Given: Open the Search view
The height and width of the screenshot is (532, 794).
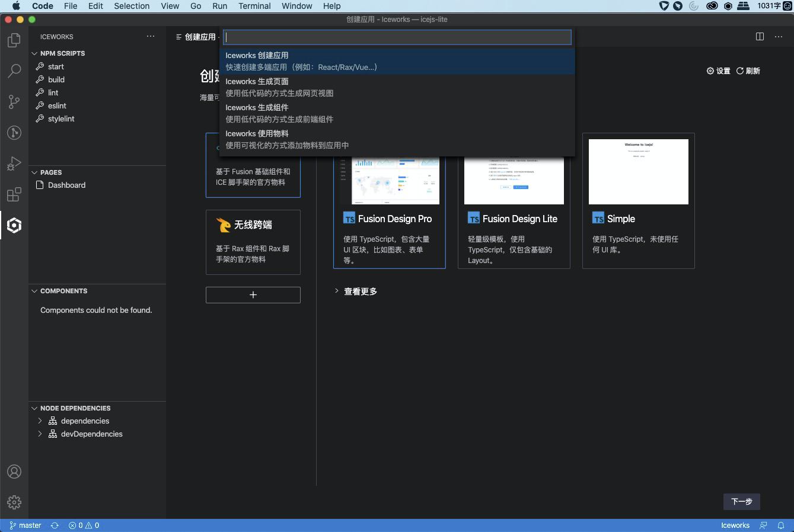Looking at the screenshot, I should [14, 71].
